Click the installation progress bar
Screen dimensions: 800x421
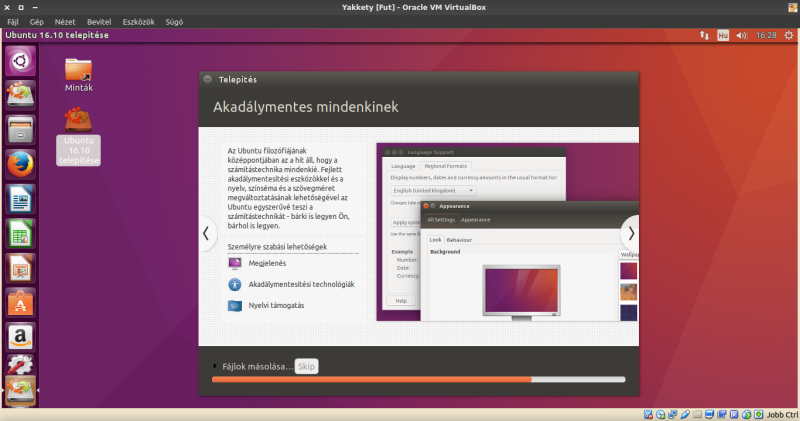[418, 380]
